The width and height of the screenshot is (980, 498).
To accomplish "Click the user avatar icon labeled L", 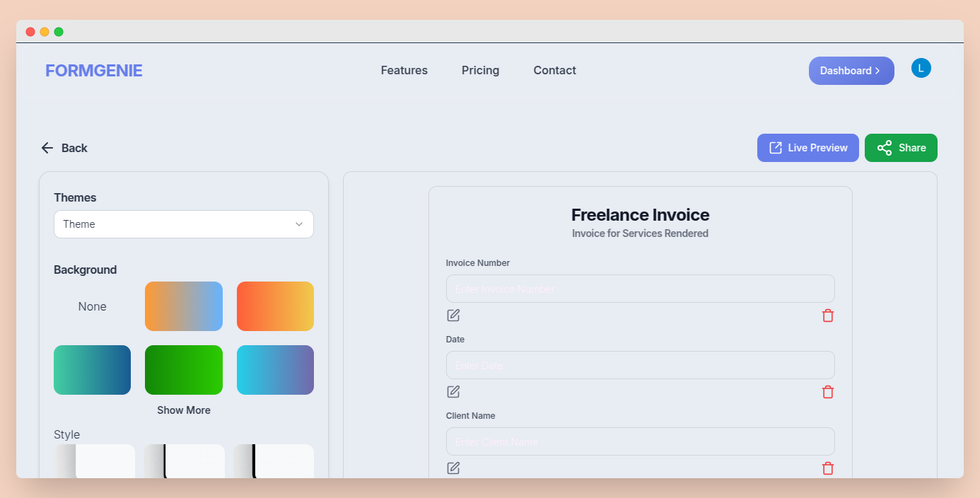I will click(x=921, y=69).
